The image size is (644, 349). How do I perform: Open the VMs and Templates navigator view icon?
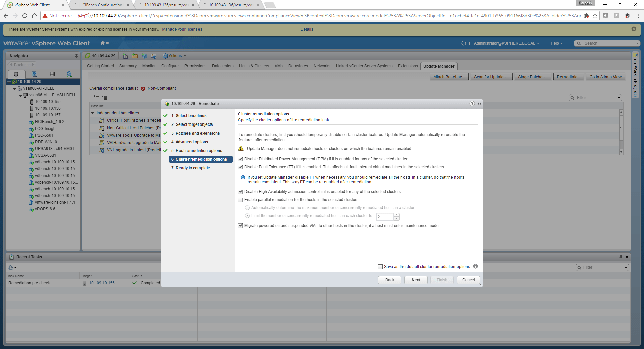[34, 74]
